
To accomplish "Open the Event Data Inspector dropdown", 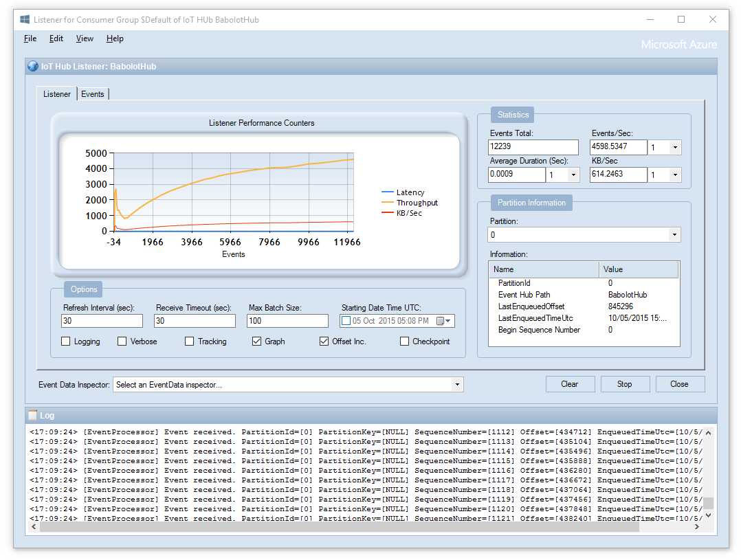I will point(457,385).
